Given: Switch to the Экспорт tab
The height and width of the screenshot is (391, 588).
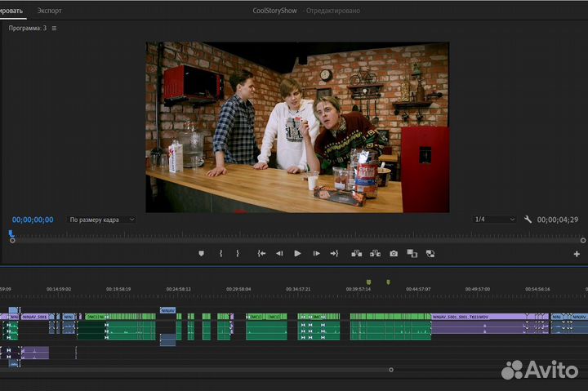Looking at the screenshot, I should (x=49, y=11).
